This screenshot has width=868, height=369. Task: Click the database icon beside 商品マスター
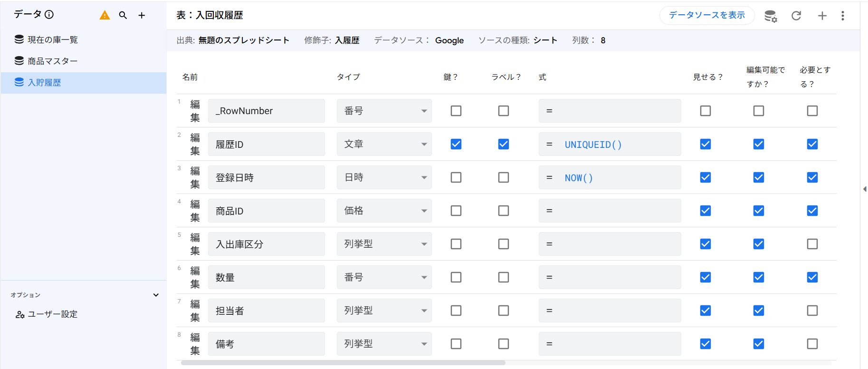(19, 60)
